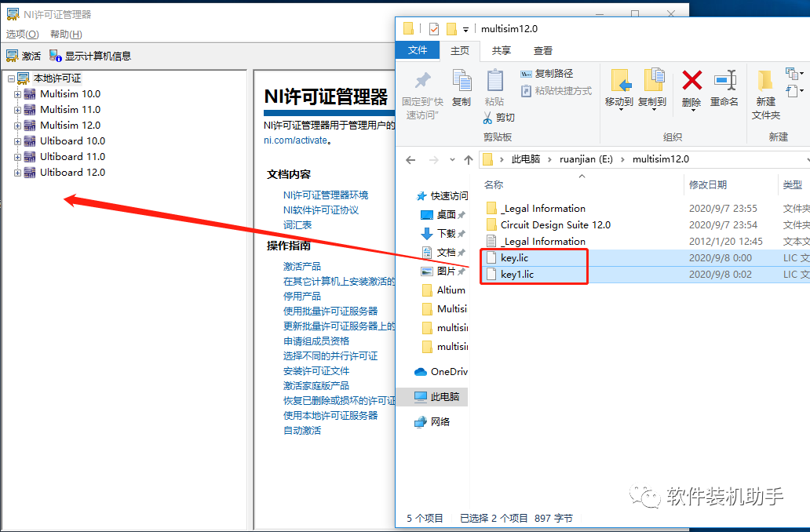Viewport: 810px width, 532px height.
Task: Open the 词汇表 link
Action: tap(297, 225)
